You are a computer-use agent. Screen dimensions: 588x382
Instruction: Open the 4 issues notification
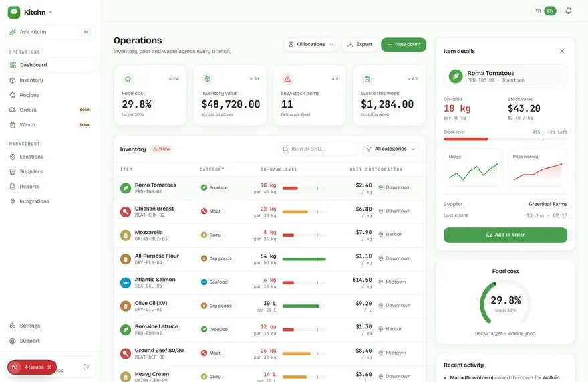tap(32, 367)
